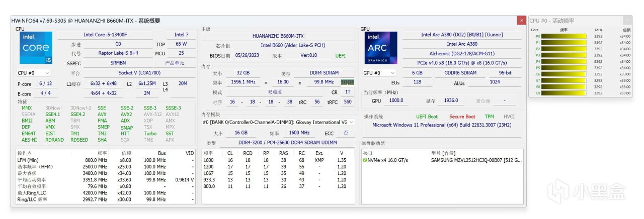644x219 pixels.
Task: Close the HWiNFO64 system summary window
Action: pos(522,21)
